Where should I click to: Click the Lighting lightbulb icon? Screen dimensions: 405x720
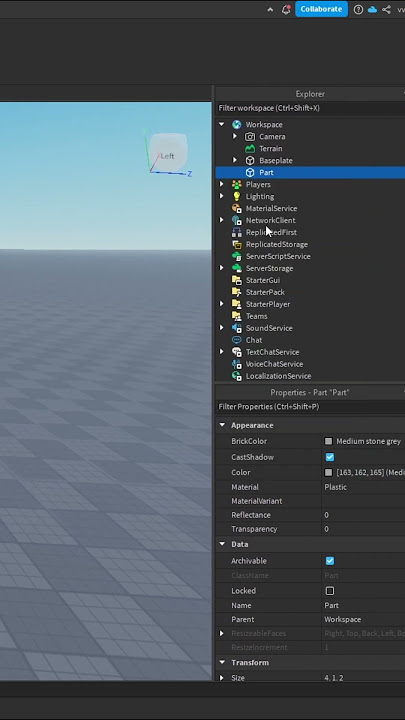click(x=237, y=197)
